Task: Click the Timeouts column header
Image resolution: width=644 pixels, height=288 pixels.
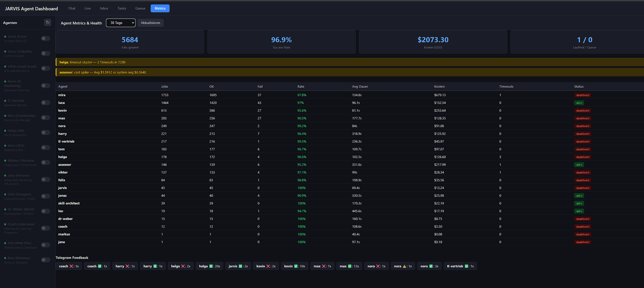Action: coord(506,87)
